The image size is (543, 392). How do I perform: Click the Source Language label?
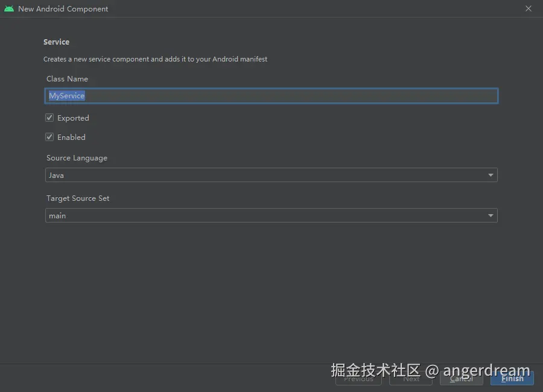[77, 158]
